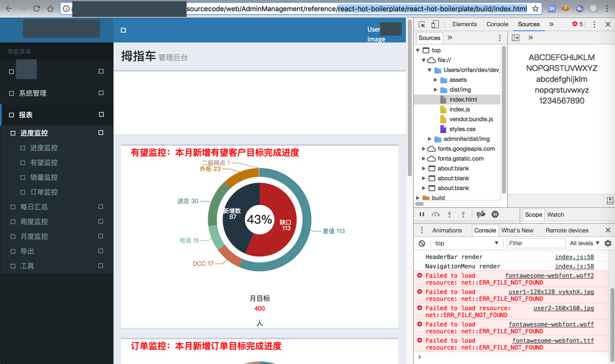Expand the adminlte/dist/img folder

430,139
